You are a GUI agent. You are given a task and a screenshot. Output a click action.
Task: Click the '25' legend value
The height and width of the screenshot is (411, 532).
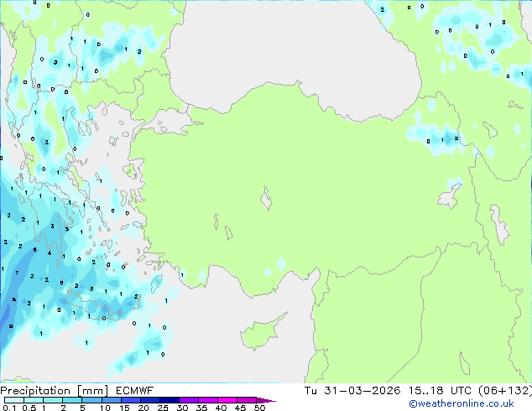pyautogui.click(x=163, y=408)
